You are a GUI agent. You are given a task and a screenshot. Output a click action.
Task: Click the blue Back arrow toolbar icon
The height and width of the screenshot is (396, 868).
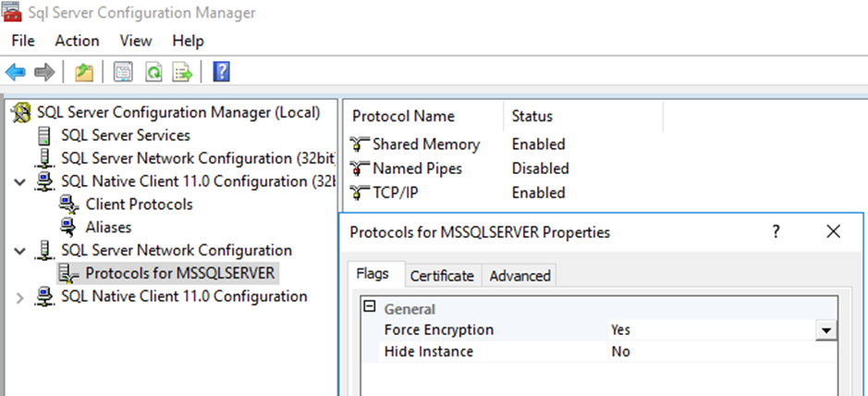point(16,72)
